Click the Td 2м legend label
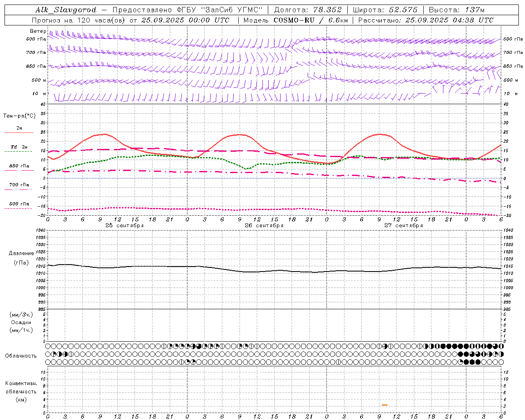Screen dimensions: 525x420 (19, 147)
